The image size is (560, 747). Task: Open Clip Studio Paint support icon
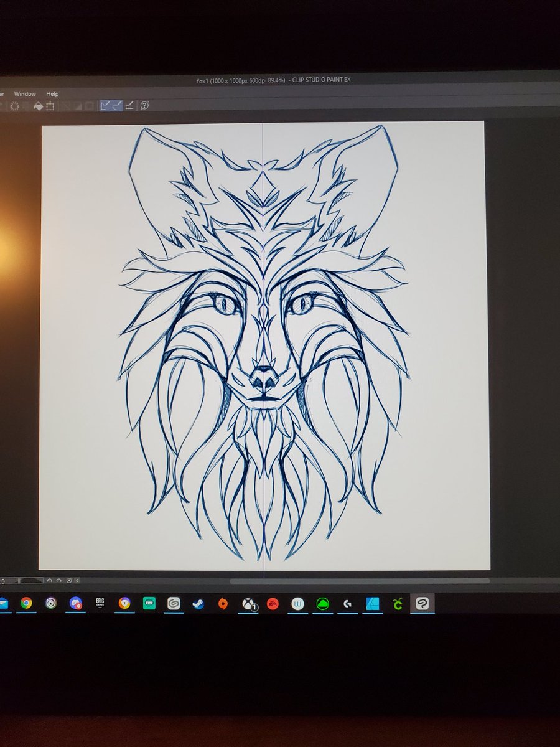pos(144,105)
